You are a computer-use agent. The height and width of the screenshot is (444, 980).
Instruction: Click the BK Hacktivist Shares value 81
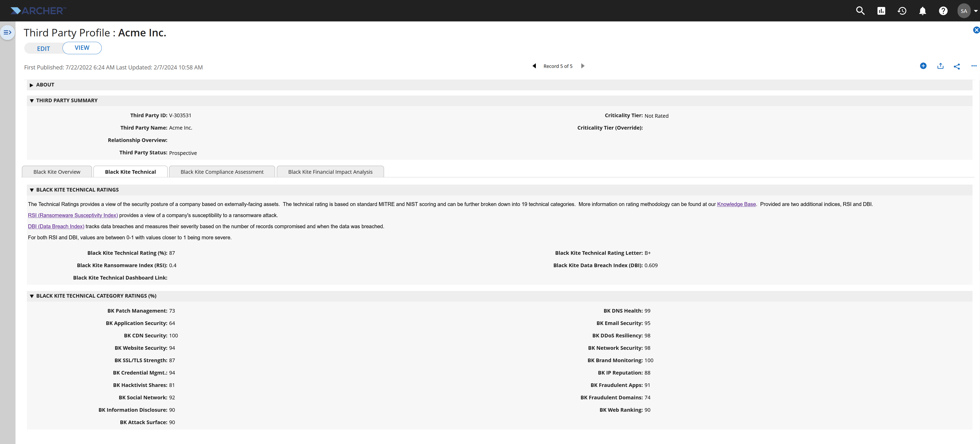[x=172, y=385]
